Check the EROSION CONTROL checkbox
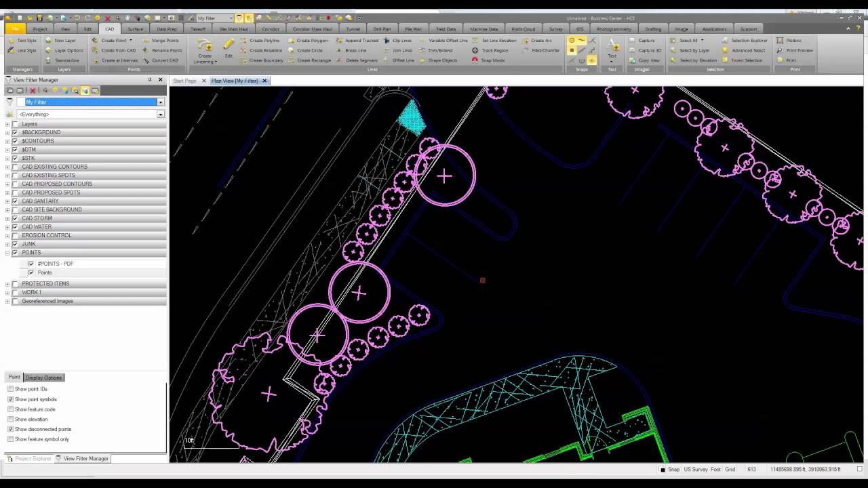The width and height of the screenshot is (868, 488). coord(15,235)
